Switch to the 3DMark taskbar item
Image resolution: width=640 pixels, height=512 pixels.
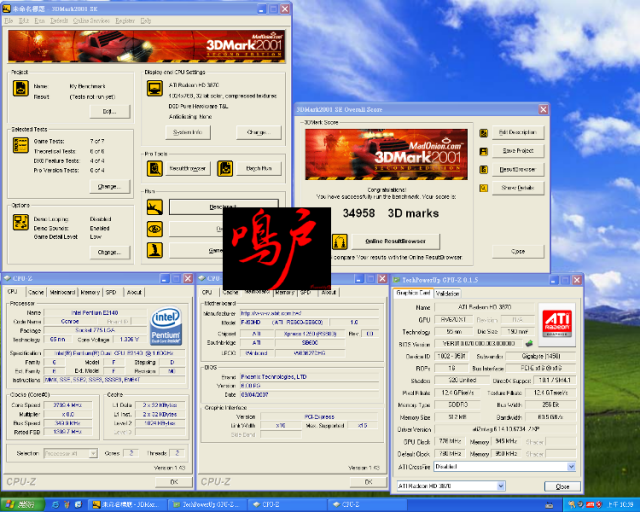coord(127,505)
